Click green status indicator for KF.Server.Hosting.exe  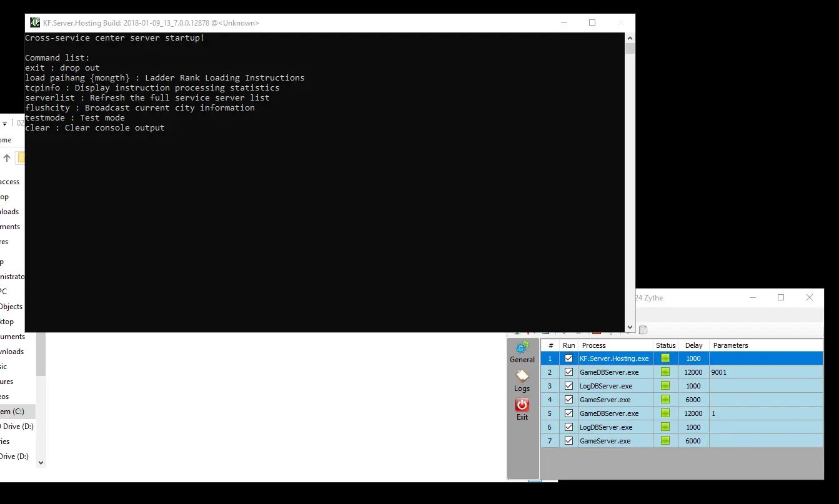[665, 358]
